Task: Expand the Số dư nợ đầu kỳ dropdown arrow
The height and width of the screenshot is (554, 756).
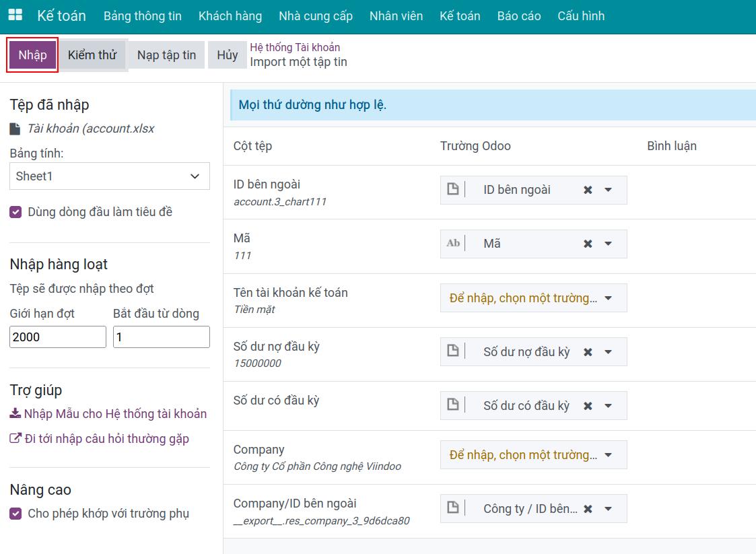Action: click(x=609, y=352)
